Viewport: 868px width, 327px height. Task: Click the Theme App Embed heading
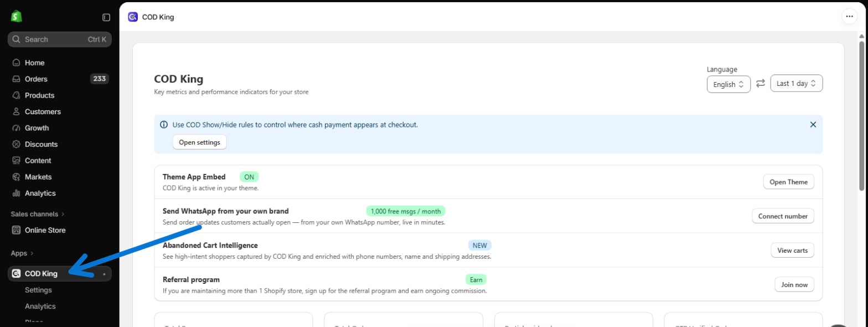[194, 177]
